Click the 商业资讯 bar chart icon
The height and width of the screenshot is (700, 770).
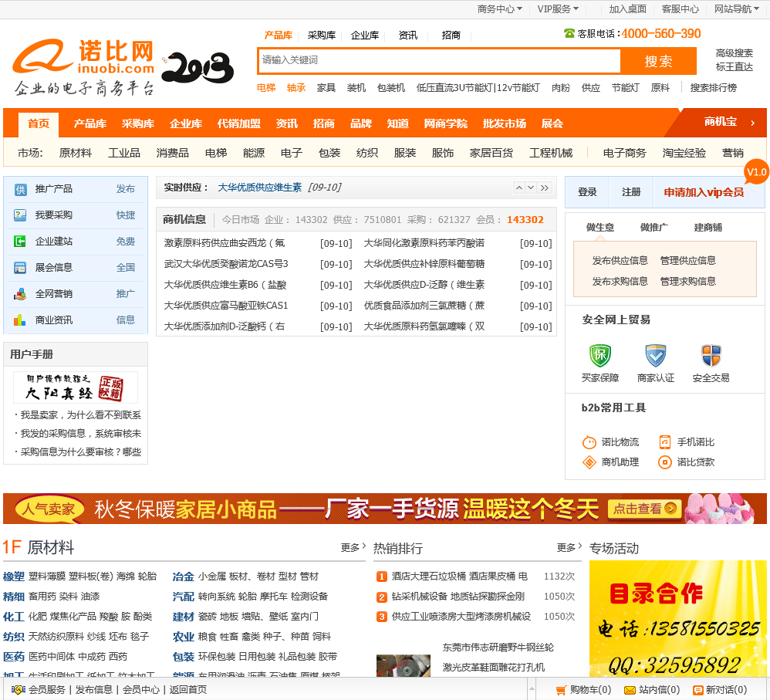20,320
